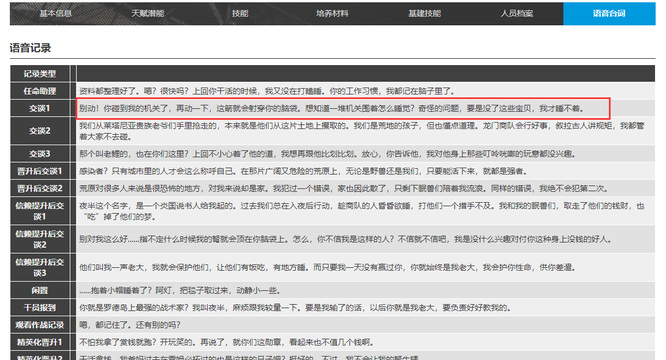Screen dimensions: 666x360
Task: Click the text starting 夜半这个名字
Action: [x=361, y=211]
